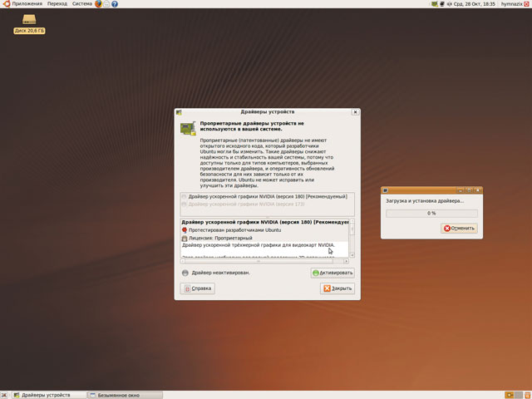Select NVIDIA driver version 173 radio button
Viewport: 532px width, 399px height.
(x=185, y=204)
